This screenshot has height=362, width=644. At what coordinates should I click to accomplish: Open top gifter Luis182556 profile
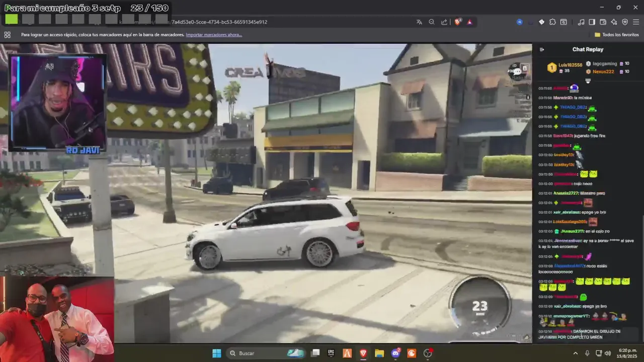click(565, 68)
